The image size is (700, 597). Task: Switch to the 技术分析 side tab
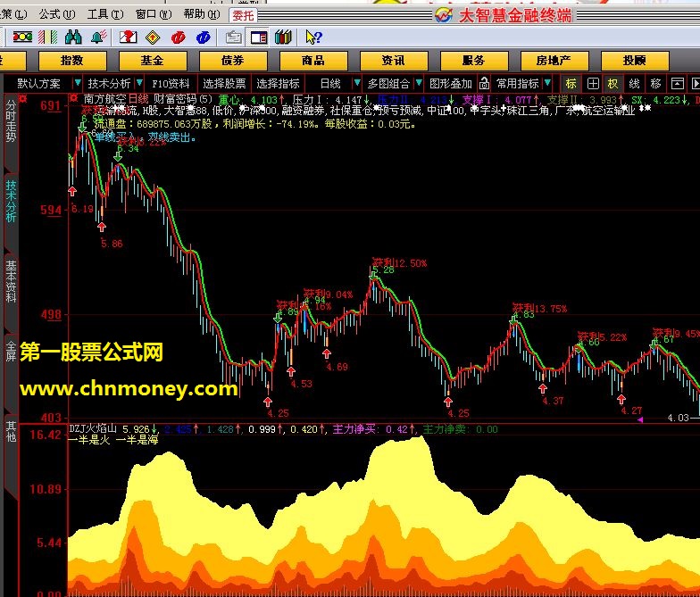(x=11, y=202)
